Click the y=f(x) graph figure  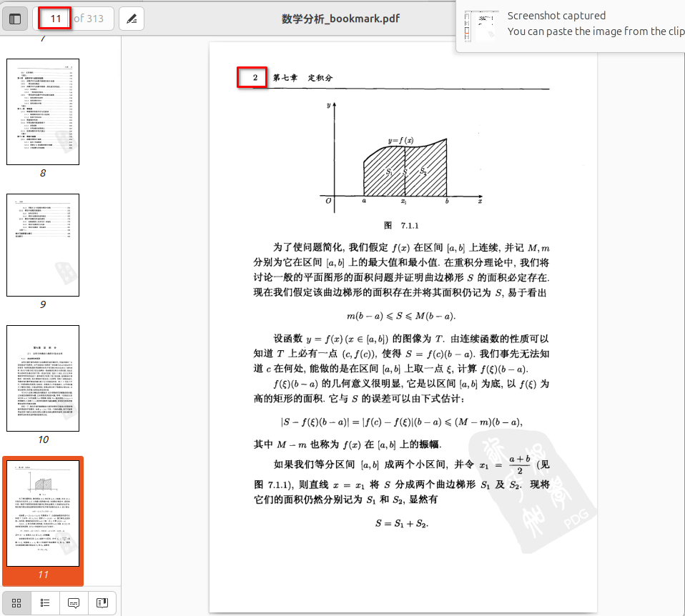pyautogui.click(x=404, y=156)
